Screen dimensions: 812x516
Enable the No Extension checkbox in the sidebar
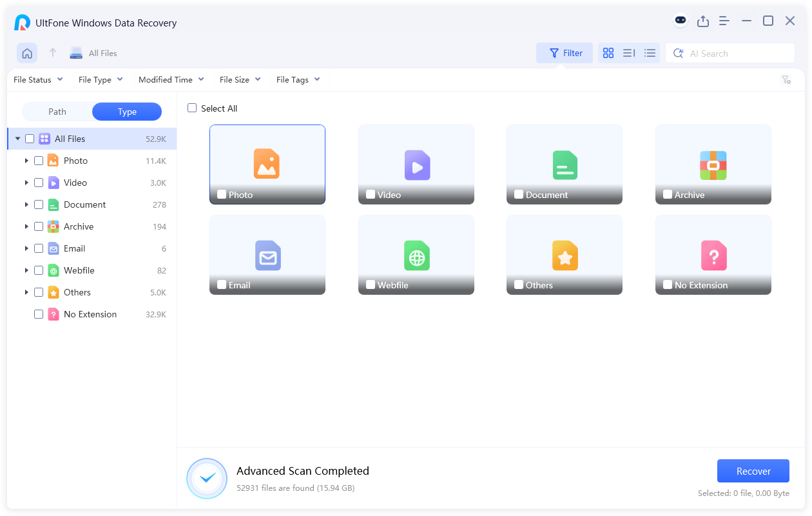(39, 314)
